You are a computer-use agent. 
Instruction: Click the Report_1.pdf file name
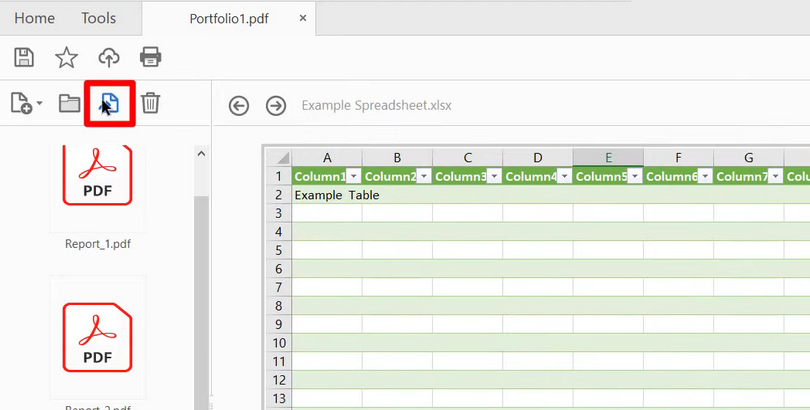coord(98,244)
